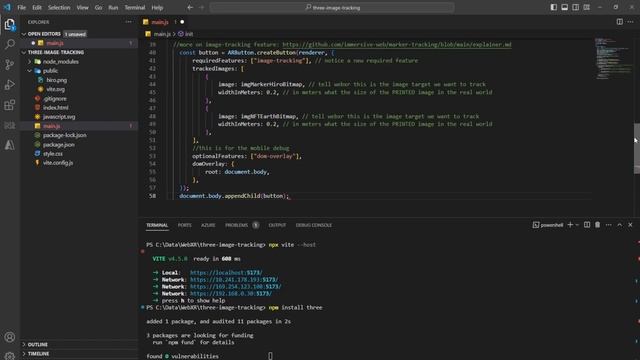This screenshot has width=640, height=360.
Task: Open the View menu
Action: click(x=82, y=7)
